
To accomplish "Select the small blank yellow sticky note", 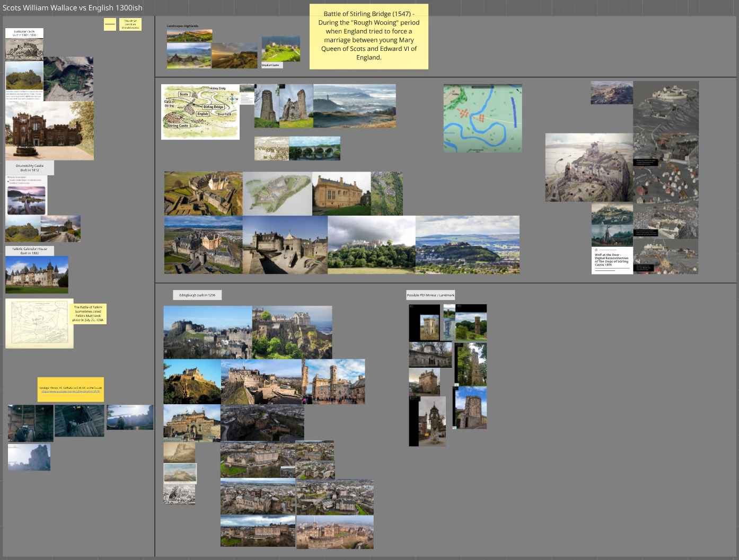I will pos(110,24).
